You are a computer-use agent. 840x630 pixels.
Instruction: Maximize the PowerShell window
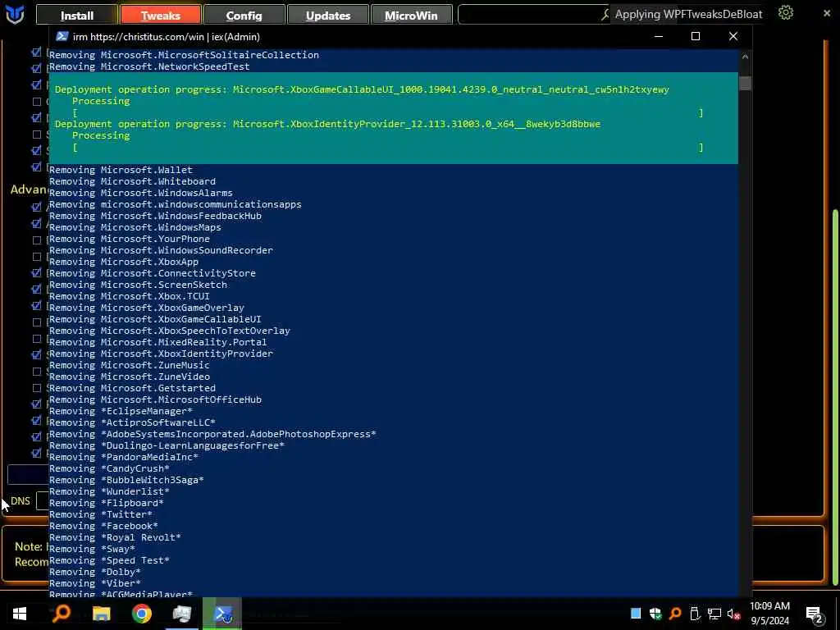[696, 36]
